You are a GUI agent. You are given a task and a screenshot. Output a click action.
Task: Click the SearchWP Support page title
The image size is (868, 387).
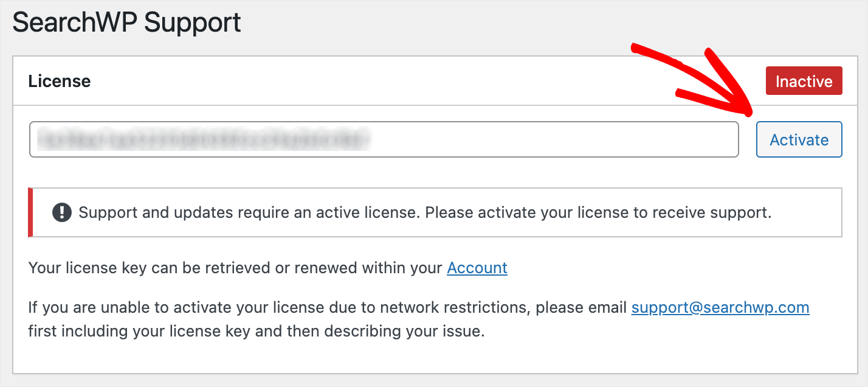[126, 23]
